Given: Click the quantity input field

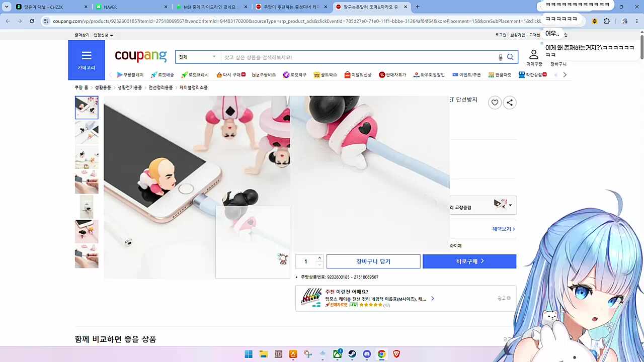Looking at the screenshot, I should 306,261.
